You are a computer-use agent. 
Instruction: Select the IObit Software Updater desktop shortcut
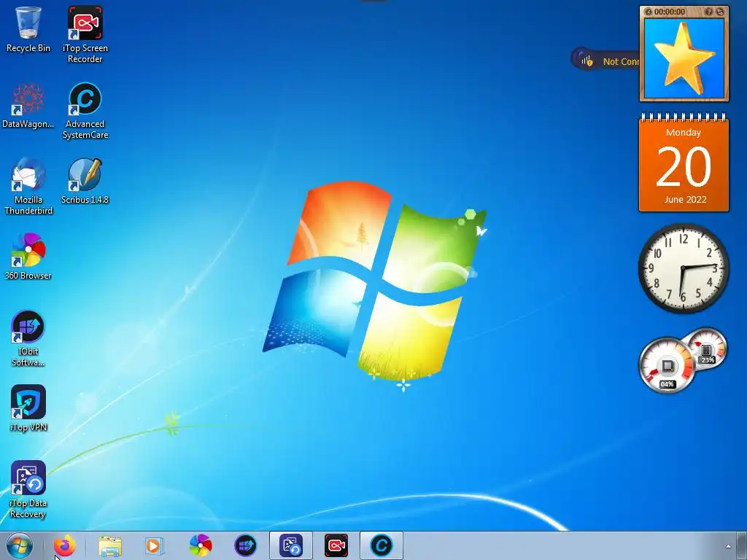pos(28,338)
